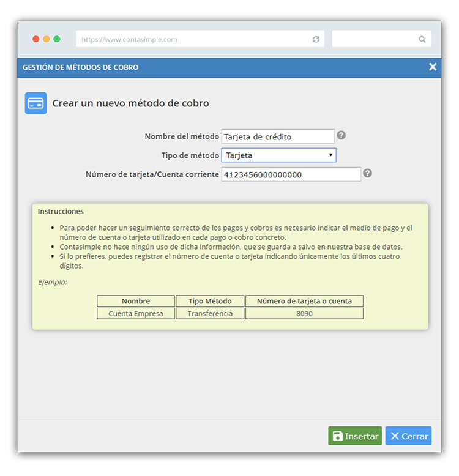Click the 'Cuenta Empresa' example cell
The image size is (459, 476).
click(x=136, y=314)
